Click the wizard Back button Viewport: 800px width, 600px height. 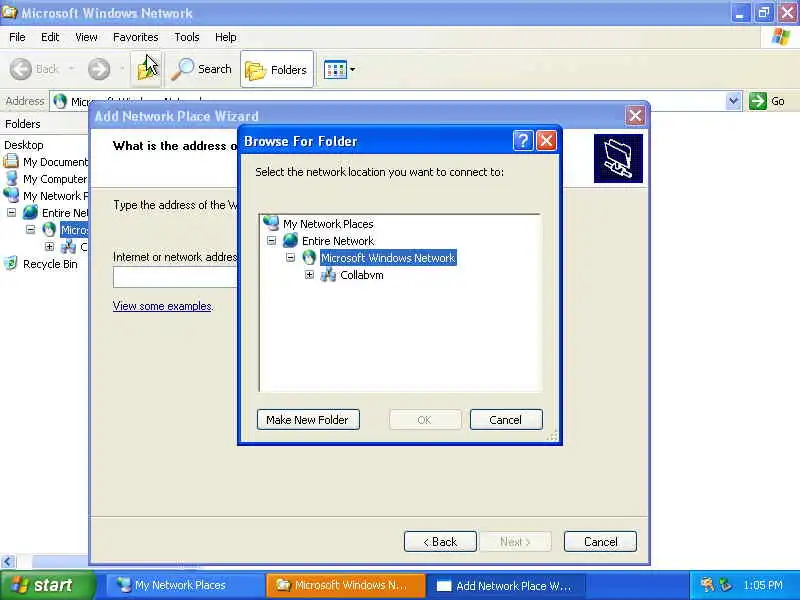tap(440, 541)
